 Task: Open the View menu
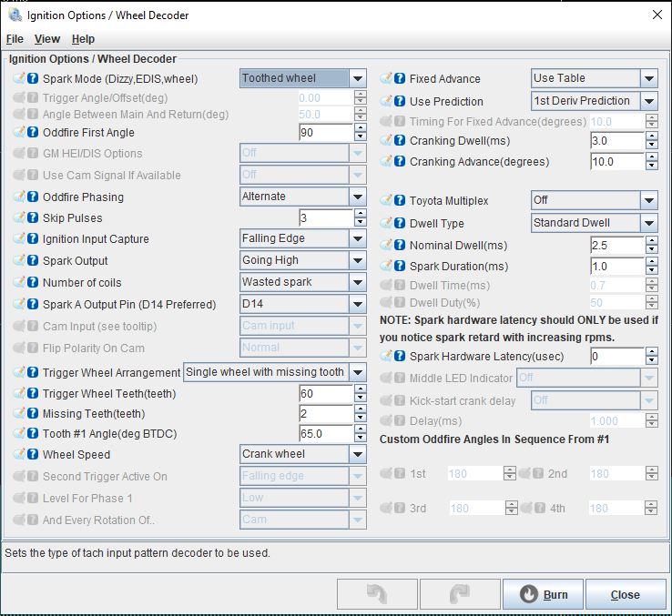pyautogui.click(x=47, y=39)
